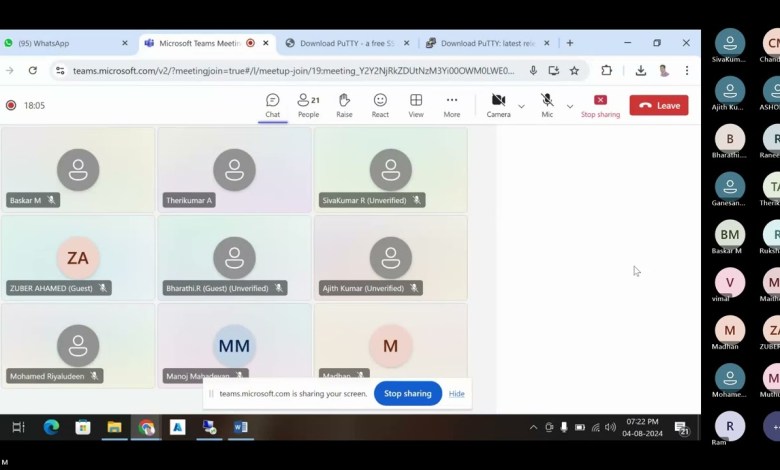
Task: Click the MM avatar of Manoj Mahadevan
Action: 234,346
